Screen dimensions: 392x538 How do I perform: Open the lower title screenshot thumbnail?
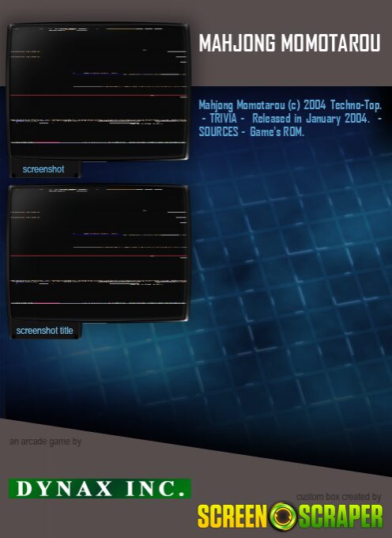[x=98, y=253]
